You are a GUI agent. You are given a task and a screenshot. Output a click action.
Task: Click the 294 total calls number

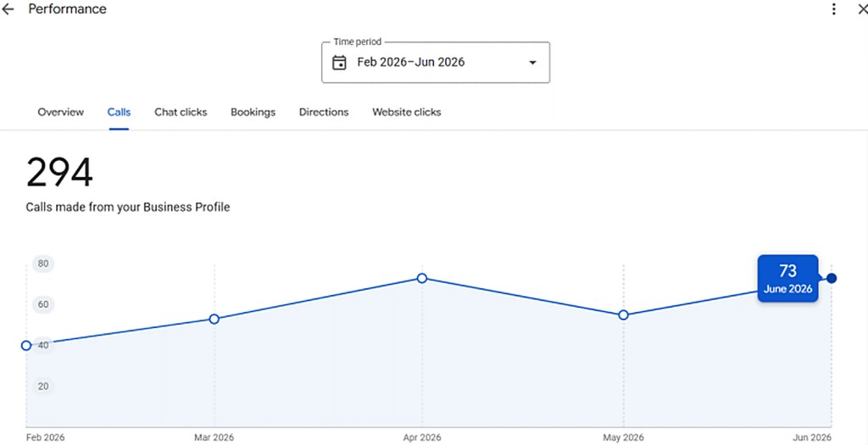[x=59, y=173]
